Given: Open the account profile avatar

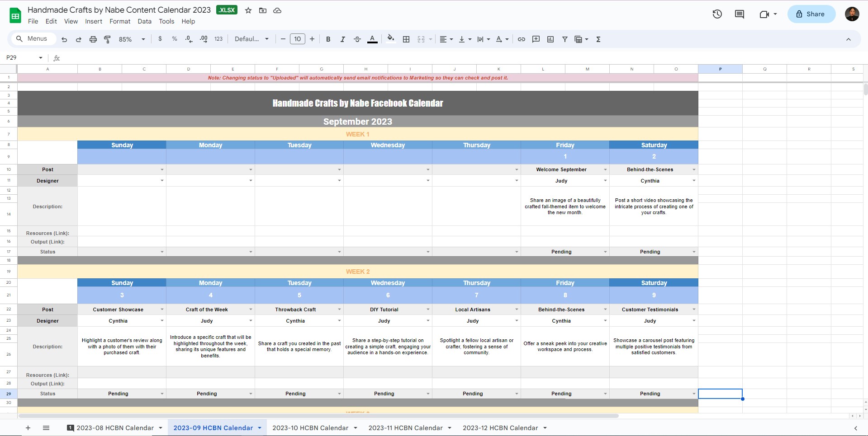Looking at the screenshot, I should [852, 14].
